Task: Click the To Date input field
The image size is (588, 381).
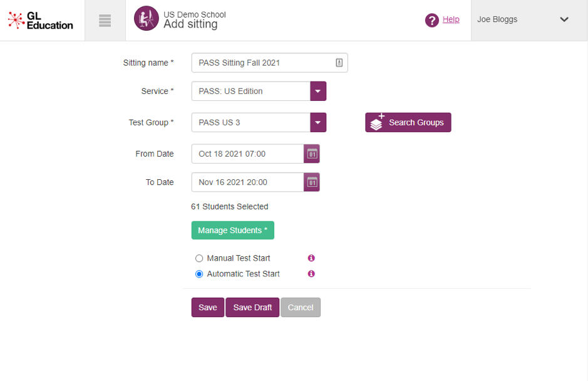Action: coord(247,182)
